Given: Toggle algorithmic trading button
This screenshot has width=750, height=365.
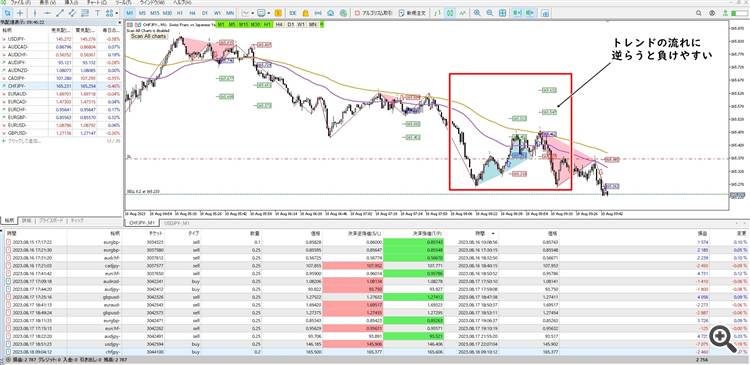Looking at the screenshot, I should (374, 13).
